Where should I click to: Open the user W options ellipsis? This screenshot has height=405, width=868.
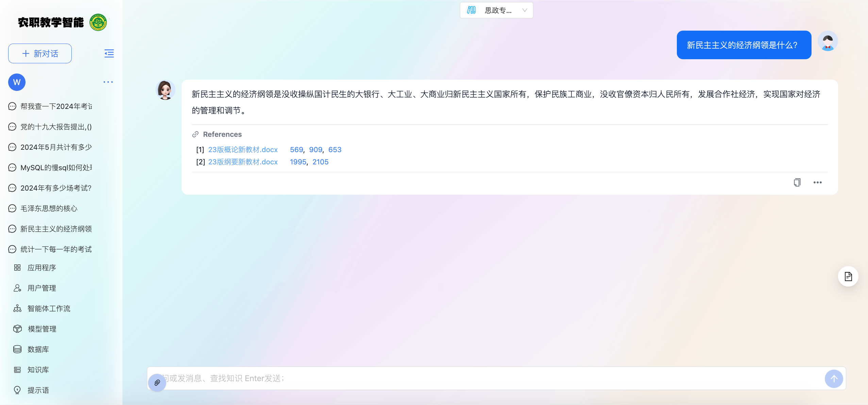pos(108,82)
